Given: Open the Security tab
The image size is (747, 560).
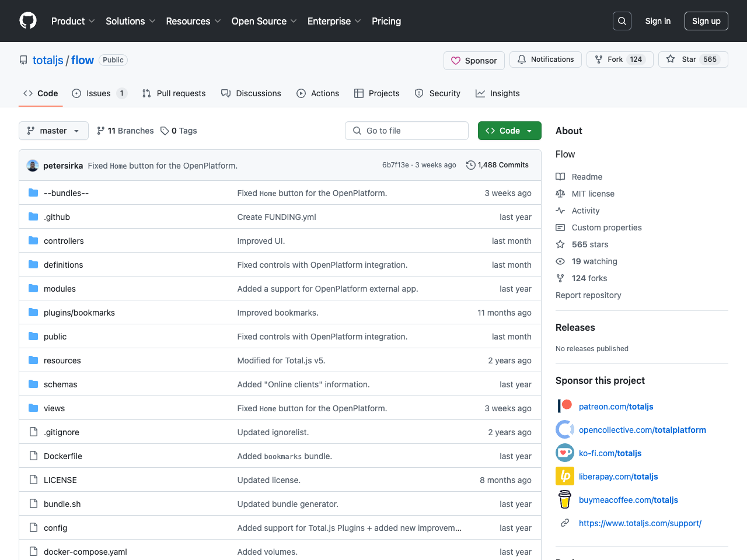Looking at the screenshot, I should (438, 93).
